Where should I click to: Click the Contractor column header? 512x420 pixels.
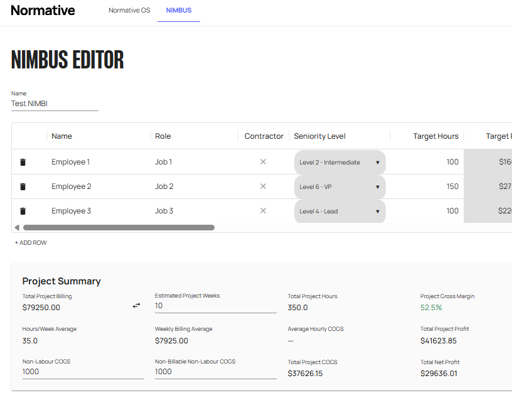pos(264,136)
